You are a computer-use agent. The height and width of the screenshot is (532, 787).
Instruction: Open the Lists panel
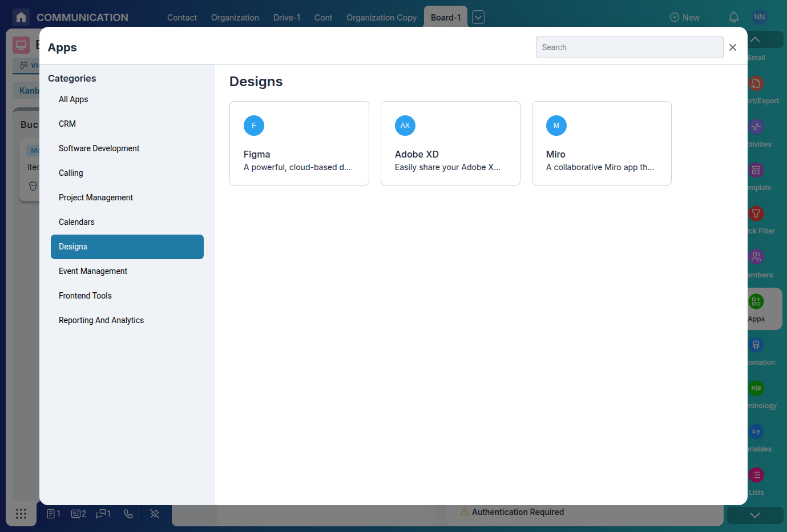tap(756, 475)
